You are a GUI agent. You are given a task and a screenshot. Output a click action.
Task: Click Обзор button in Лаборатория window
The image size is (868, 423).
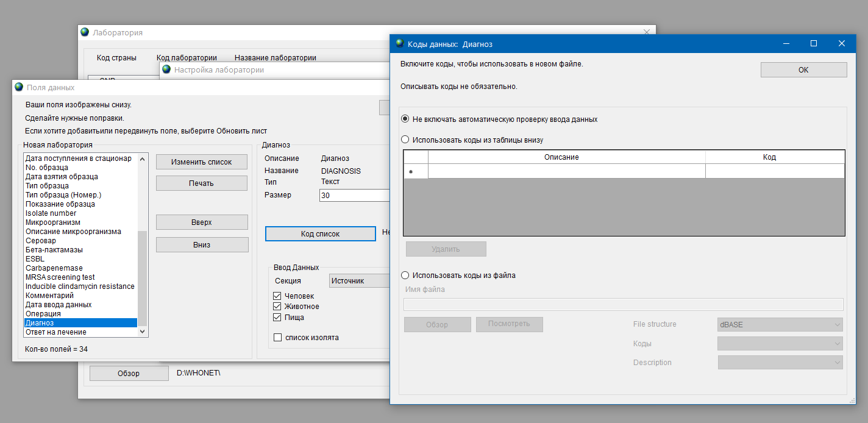[x=129, y=374]
